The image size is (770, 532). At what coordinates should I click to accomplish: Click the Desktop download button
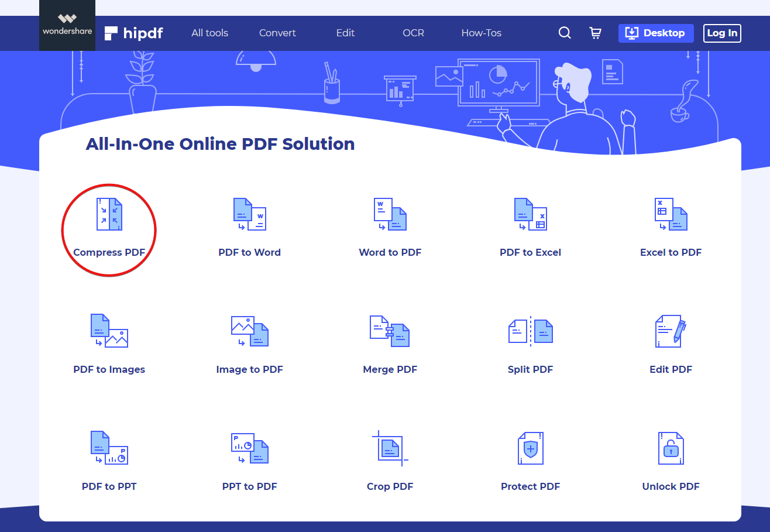pos(655,33)
